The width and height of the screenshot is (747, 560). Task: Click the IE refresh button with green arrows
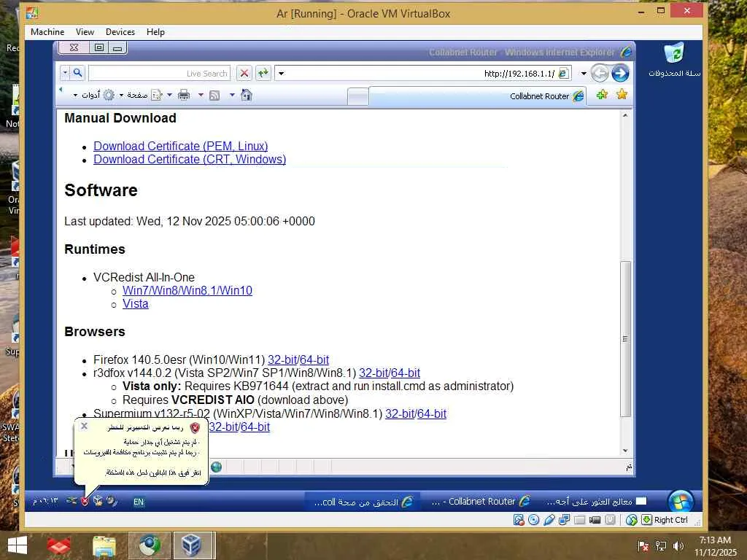click(263, 74)
